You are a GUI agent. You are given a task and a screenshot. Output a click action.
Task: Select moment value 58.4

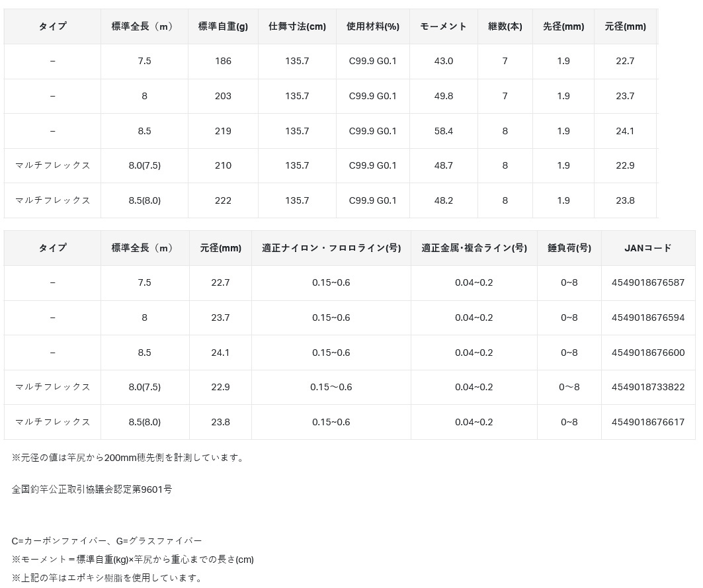(x=443, y=131)
